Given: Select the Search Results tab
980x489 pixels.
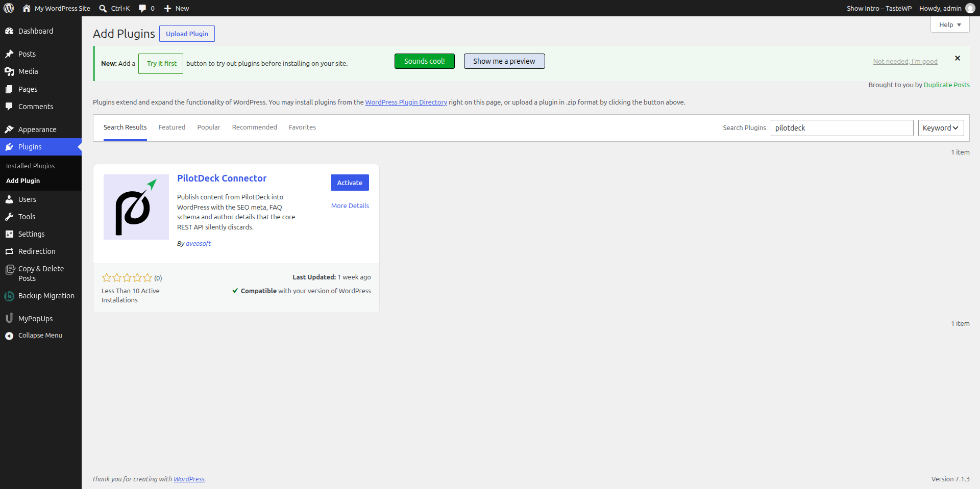Looking at the screenshot, I should [x=125, y=127].
